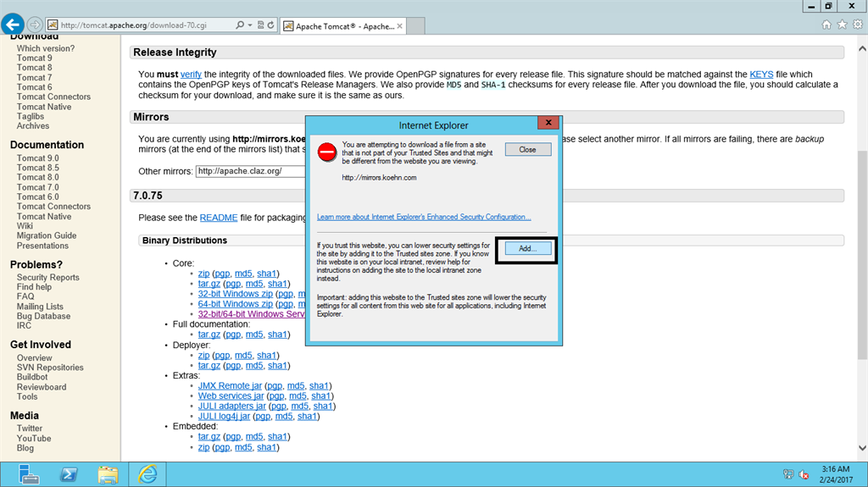
Task: Click Internet Explorer taskbar icon
Action: (147, 474)
